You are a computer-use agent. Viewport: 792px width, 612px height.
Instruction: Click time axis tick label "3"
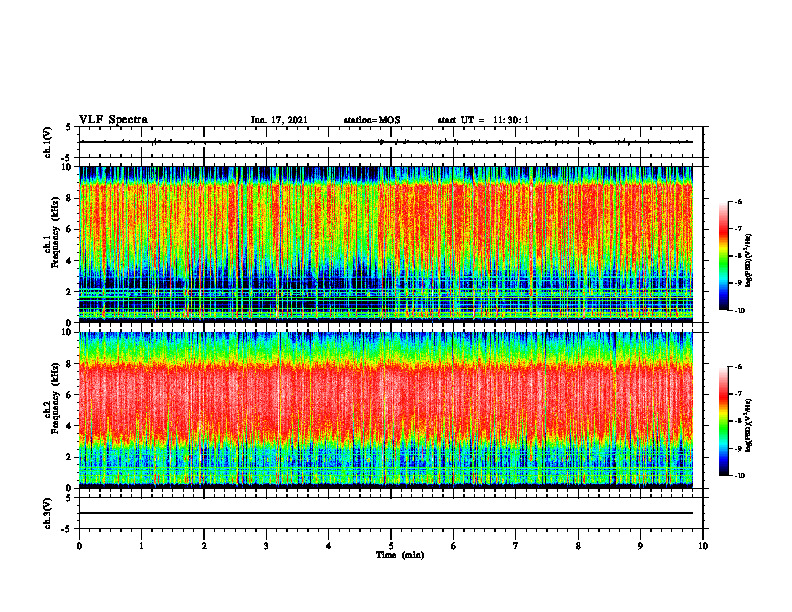[x=266, y=546]
